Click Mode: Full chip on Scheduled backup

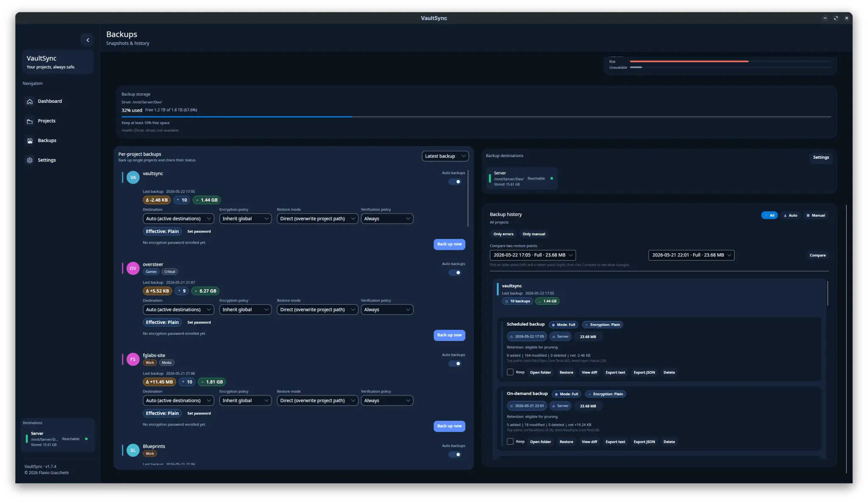[x=564, y=325]
